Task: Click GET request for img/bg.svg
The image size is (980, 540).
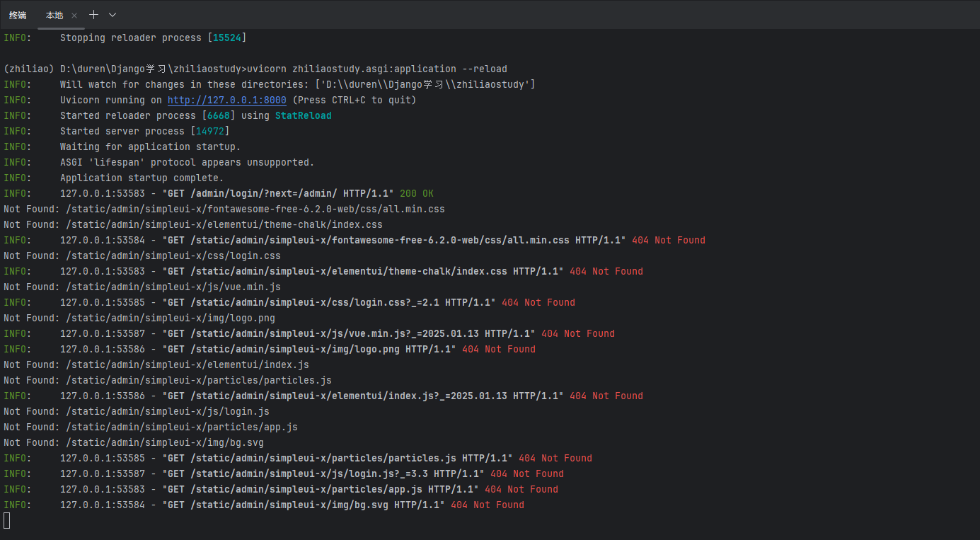Action: (304, 505)
